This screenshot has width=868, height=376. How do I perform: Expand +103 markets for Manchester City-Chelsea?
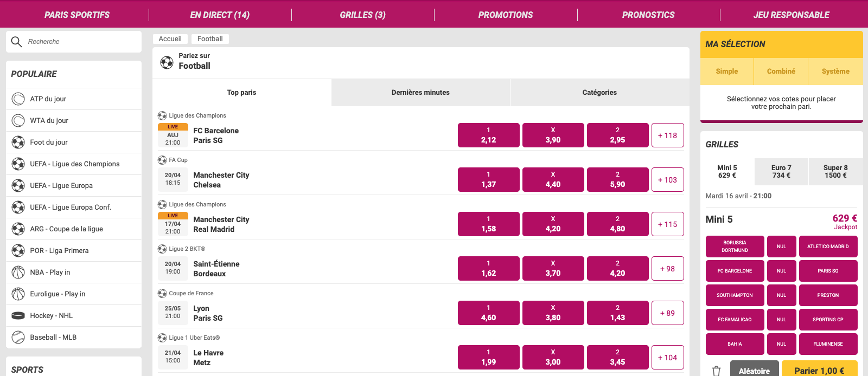[667, 180]
